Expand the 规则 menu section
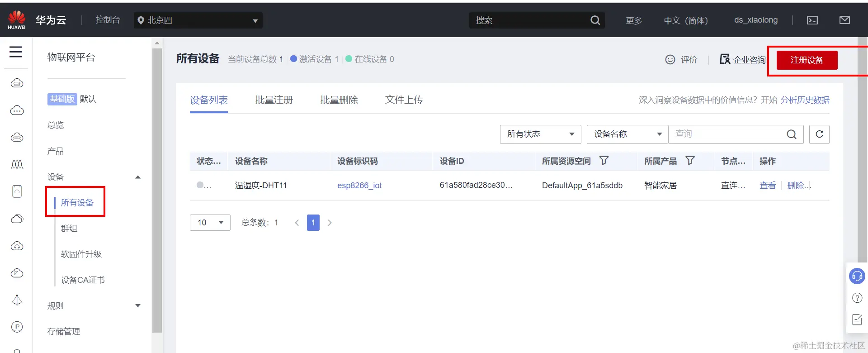 pyautogui.click(x=138, y=306)
